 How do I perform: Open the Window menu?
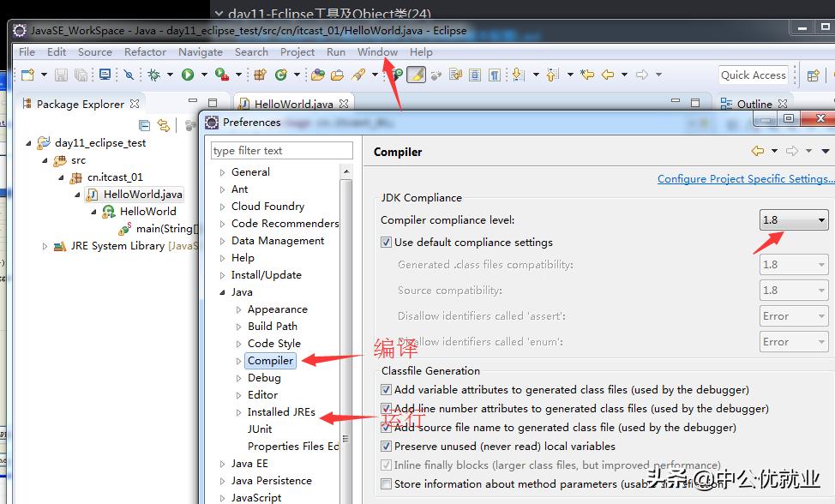click(376, 51)
